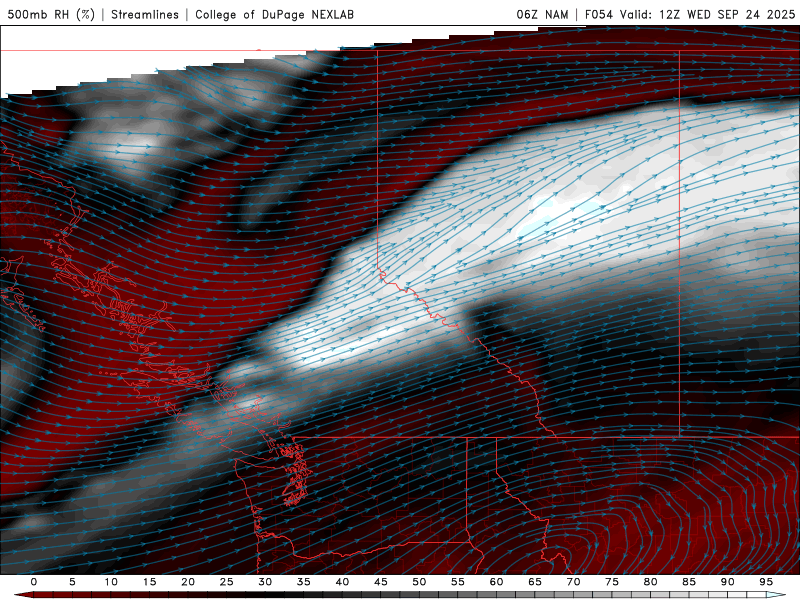The width and height of the screenshot is (800, 600).
Task: Click the '5' label on the color scale
Action: 72,582
